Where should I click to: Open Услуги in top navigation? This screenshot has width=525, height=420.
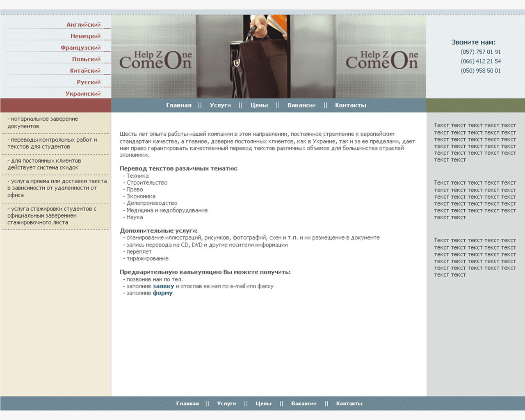coord(220,105)
